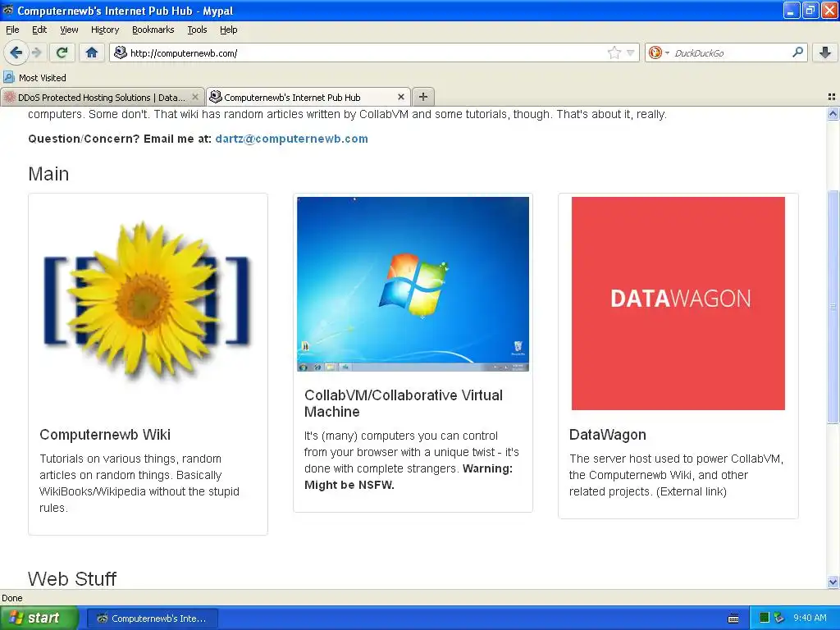Viewport: 840px width, 630px height.
Task: Open the red DataWagon logo image
Action: [678, 304]
